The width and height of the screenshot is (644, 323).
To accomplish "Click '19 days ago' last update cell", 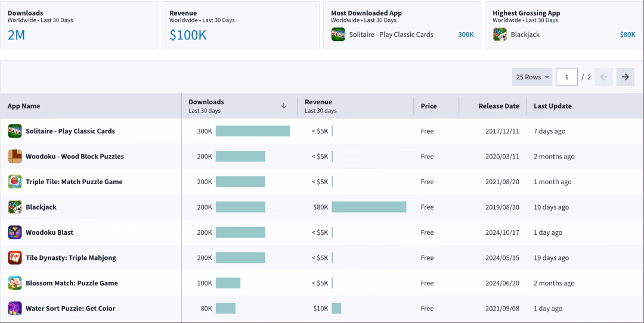I will 551,257.
